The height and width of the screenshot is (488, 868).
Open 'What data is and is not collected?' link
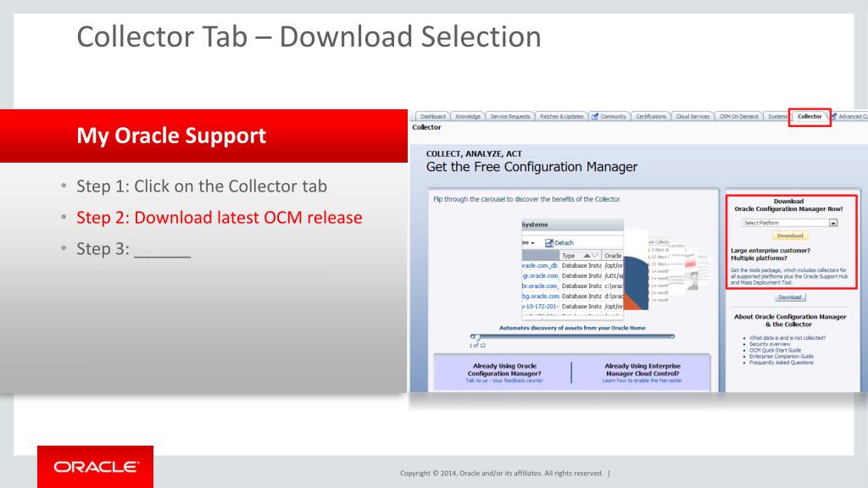(x=787, y=337)
